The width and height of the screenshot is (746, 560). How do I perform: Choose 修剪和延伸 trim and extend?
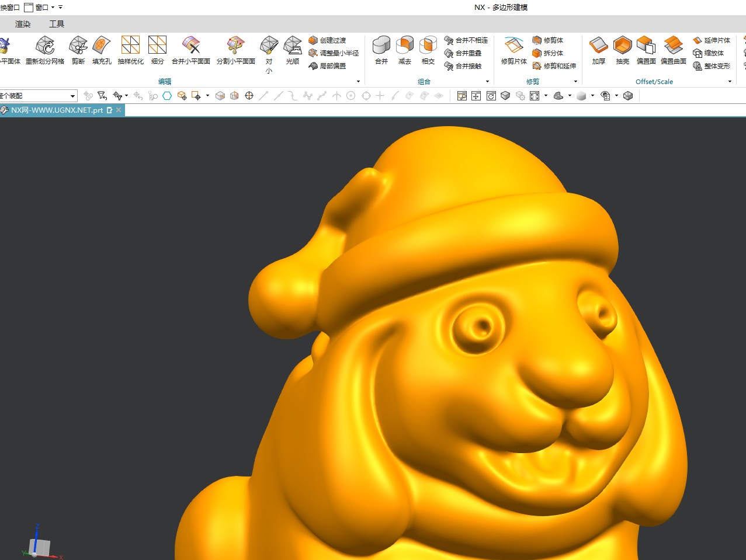554,66
